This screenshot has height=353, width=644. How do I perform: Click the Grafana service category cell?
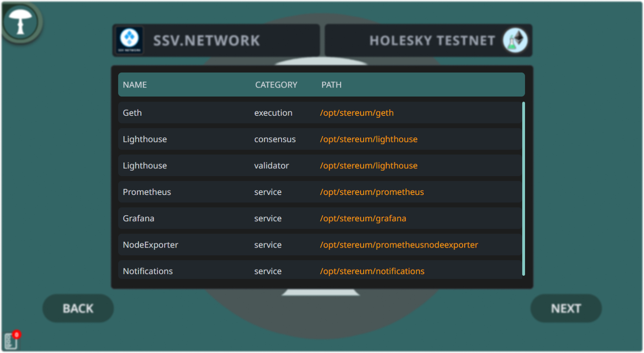coord(268,218)
